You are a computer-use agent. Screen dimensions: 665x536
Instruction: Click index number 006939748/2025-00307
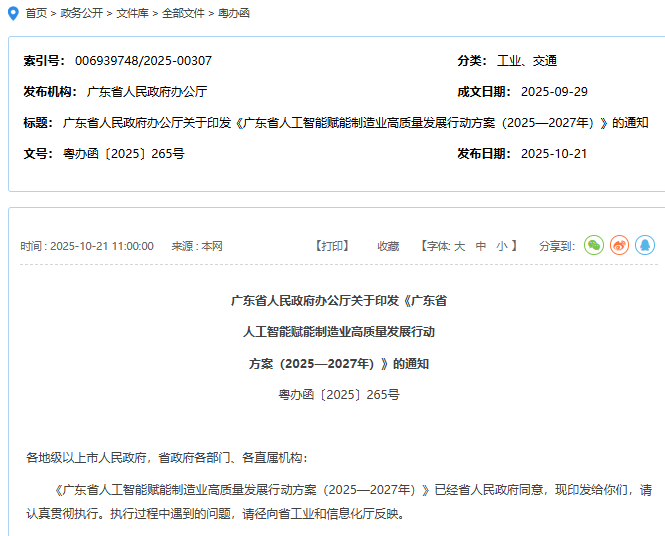[143, 61]
